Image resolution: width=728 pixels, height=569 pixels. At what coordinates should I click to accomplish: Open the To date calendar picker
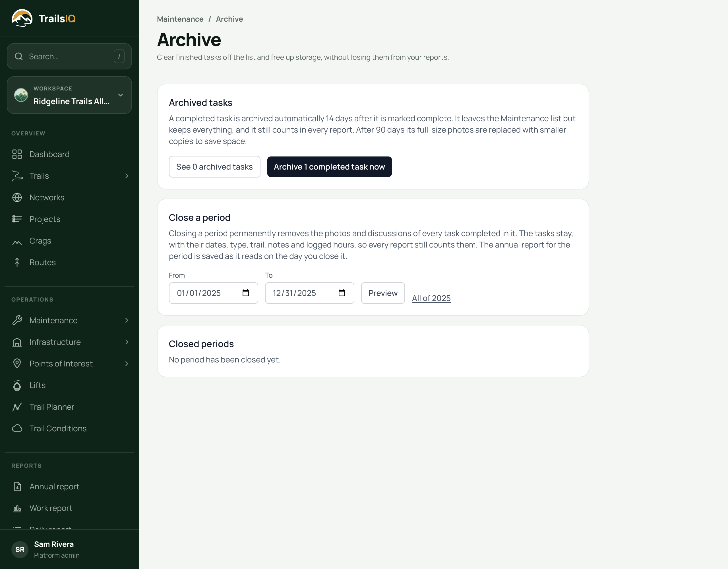(x=342, y=293)
